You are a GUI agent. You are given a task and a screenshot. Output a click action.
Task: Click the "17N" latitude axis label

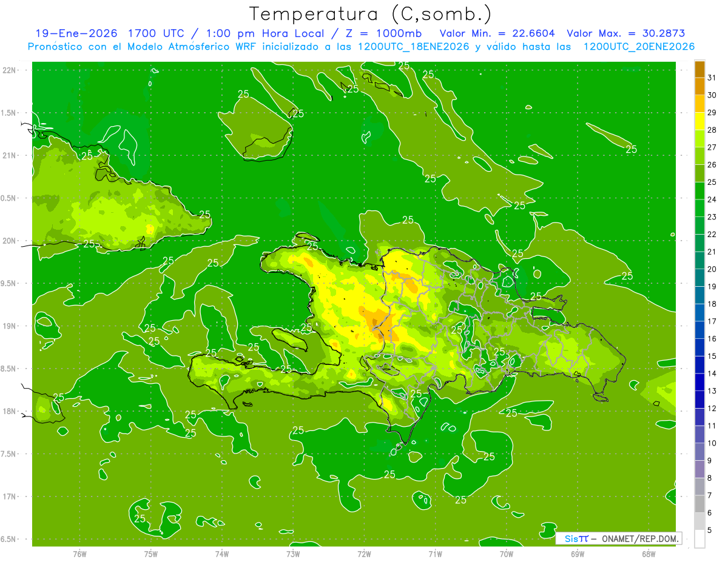10,497
